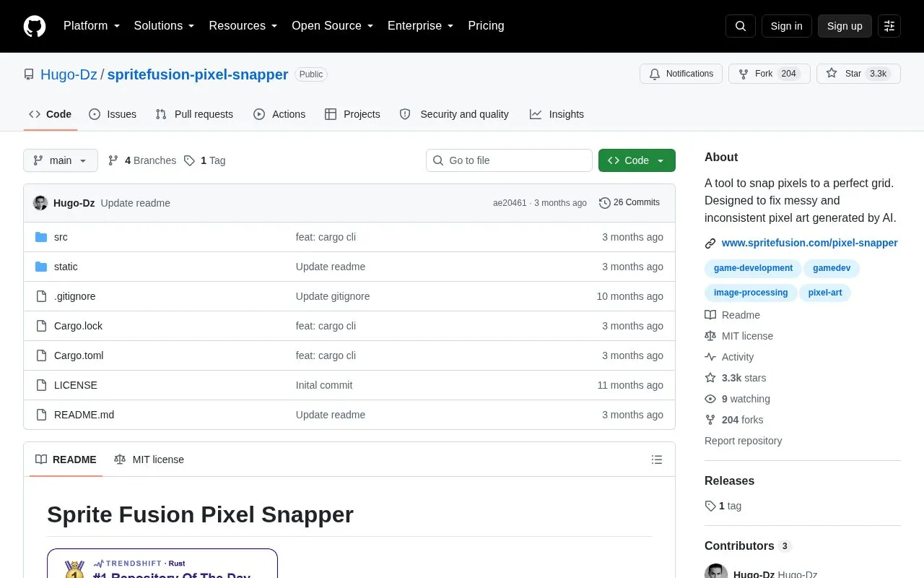Click the notifications bell icon

(655, 74)
